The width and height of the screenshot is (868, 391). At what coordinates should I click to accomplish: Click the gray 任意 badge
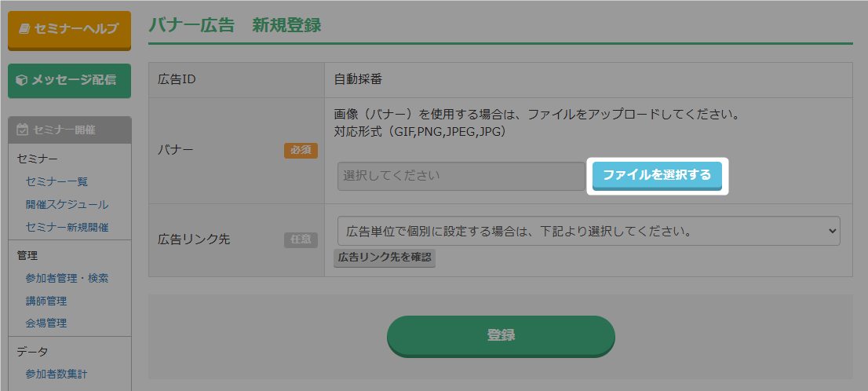point(301,239)
